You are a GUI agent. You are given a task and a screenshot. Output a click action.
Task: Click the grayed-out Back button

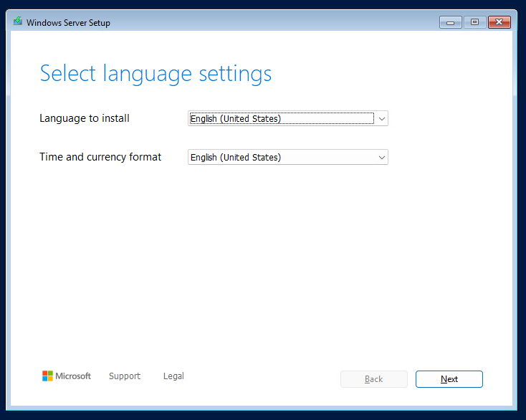click(373, 379)
